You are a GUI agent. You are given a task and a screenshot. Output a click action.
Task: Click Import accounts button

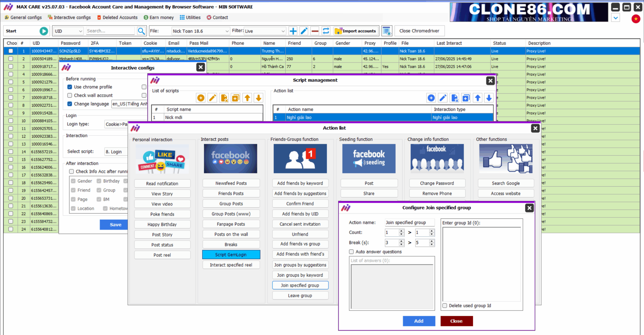356,31
